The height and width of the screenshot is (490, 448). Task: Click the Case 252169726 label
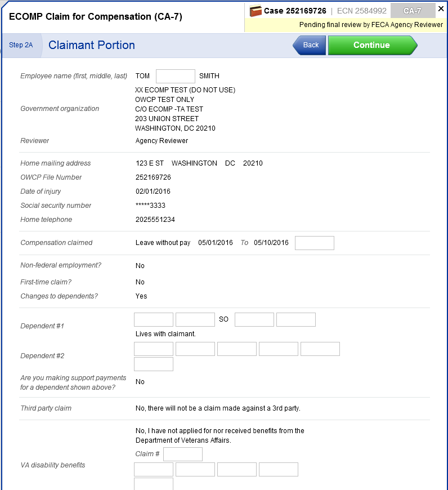click(295, 11)
